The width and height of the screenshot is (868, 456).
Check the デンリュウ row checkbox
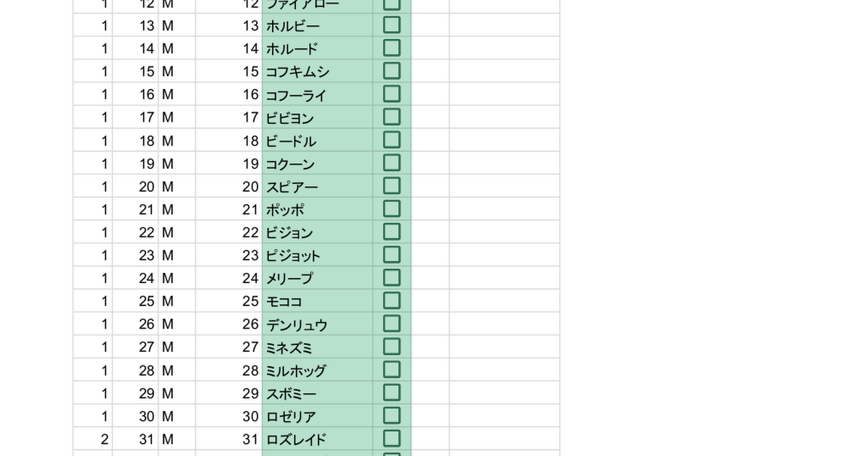(391, 324)
